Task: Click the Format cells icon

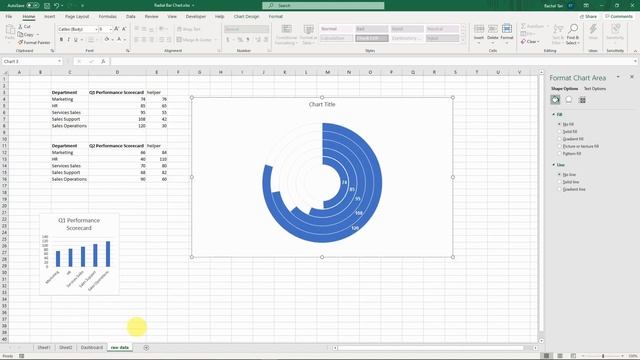Action: pyautogui.click(x=507, y=29)
